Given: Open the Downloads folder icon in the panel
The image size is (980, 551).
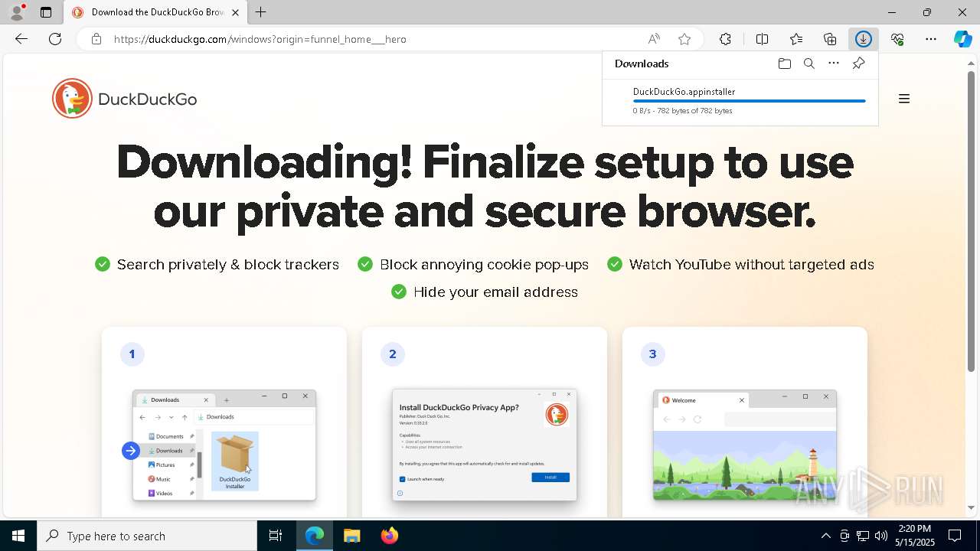Looking at the screenshot, I should pos(784,64).
